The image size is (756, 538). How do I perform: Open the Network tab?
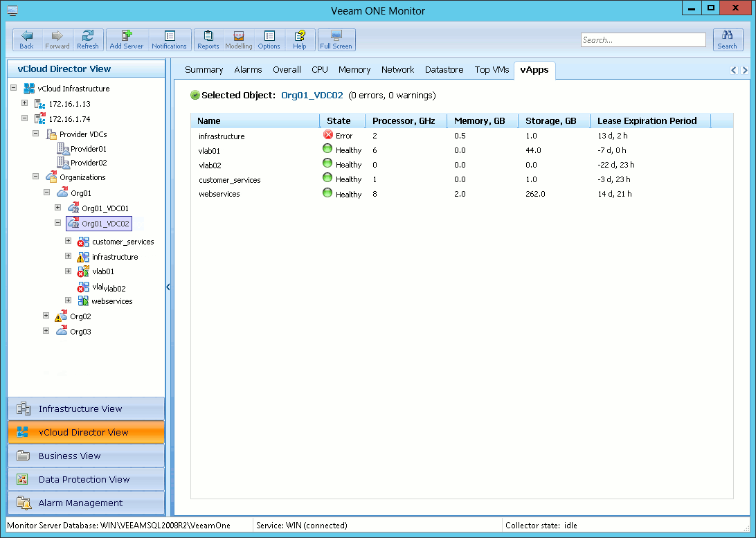click(x=398, y=69)
